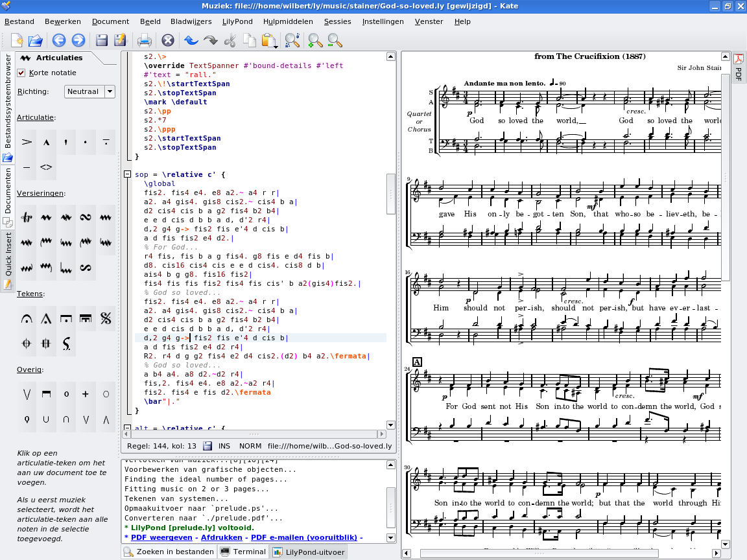The image size is (747, 560).
Task: Switch to the Terminal tab
Action: [244, 552]
